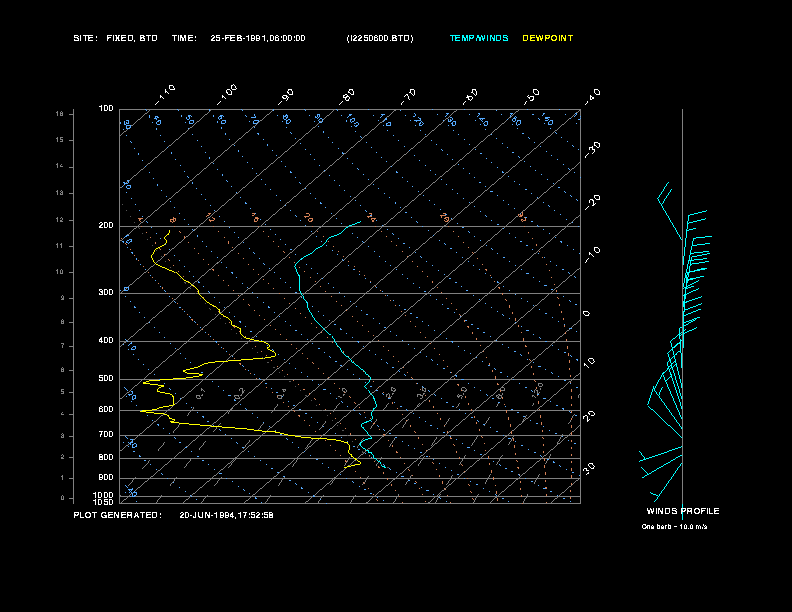
Task: Click the -90 isotherm label on top
Action: click(x=285, y=96)
